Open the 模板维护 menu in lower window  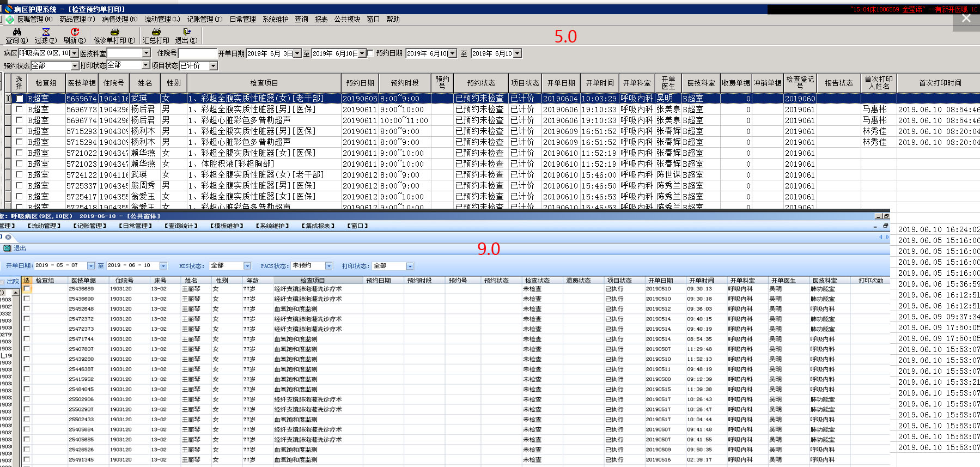(x=228, y=226)
